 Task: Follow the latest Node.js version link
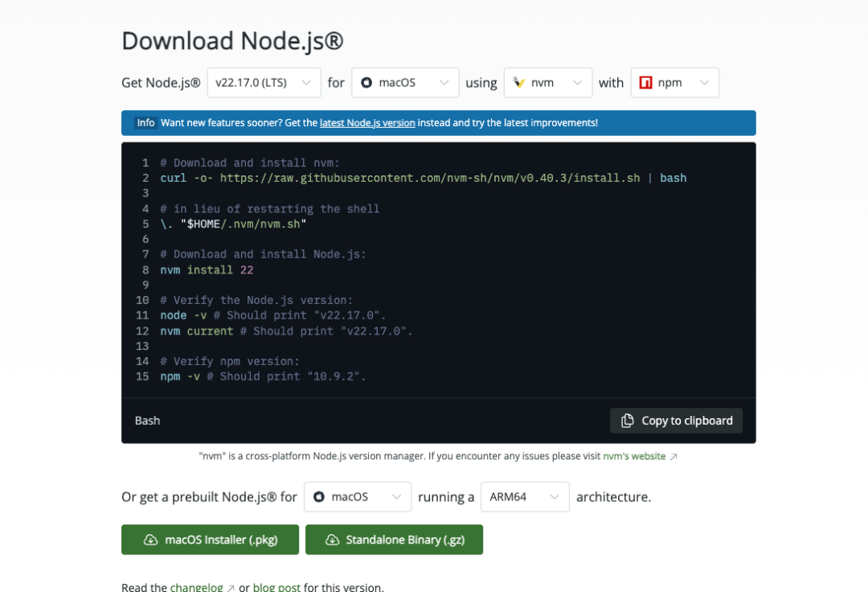click(x=367, y=123)
